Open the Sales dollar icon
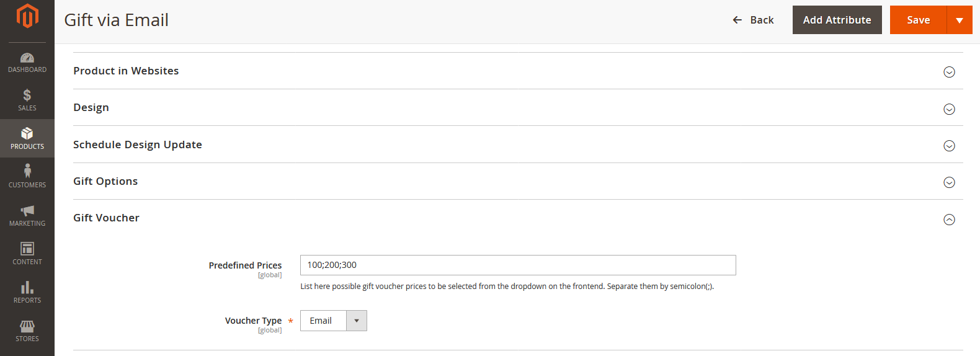 click(27, 96)
